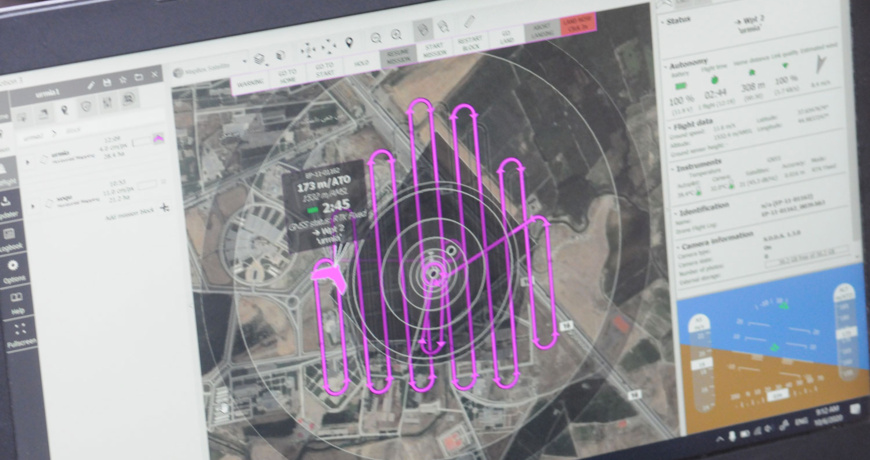Click the GO TO HOME button
The image size is (870, 460).
coord(287,76)
